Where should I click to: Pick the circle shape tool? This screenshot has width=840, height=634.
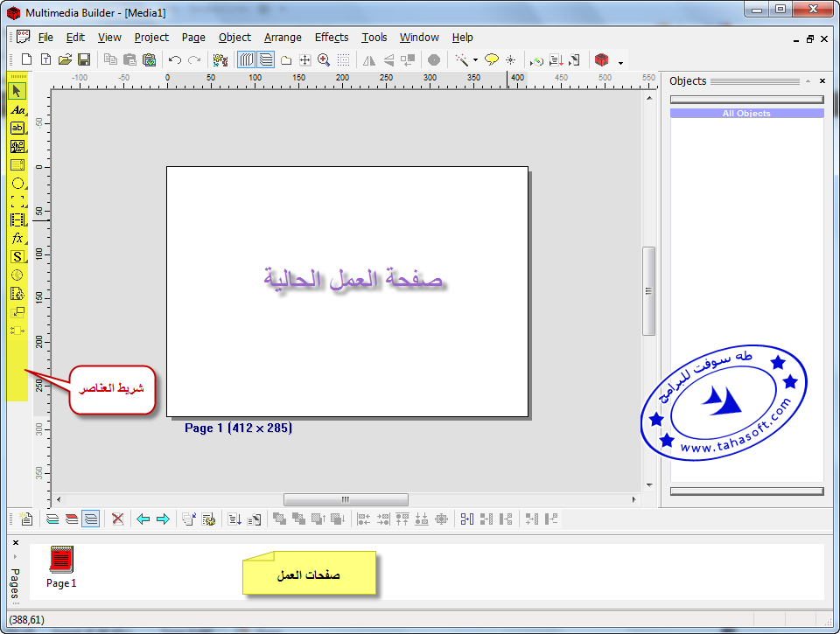coord(17,183)
